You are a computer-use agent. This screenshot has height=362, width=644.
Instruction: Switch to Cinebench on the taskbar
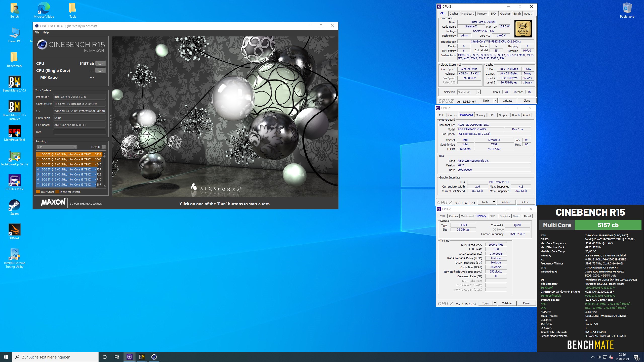(x=154, y=357)
